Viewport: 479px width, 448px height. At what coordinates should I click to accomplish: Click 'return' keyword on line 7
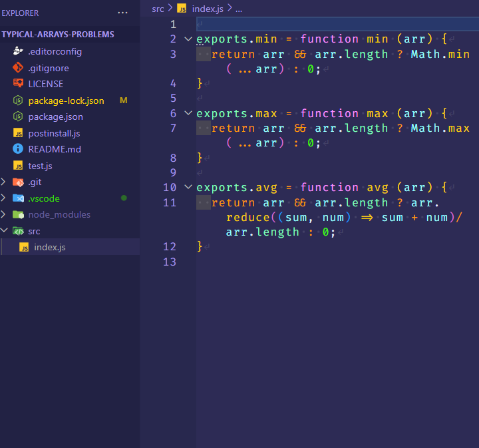pos(233,128)
